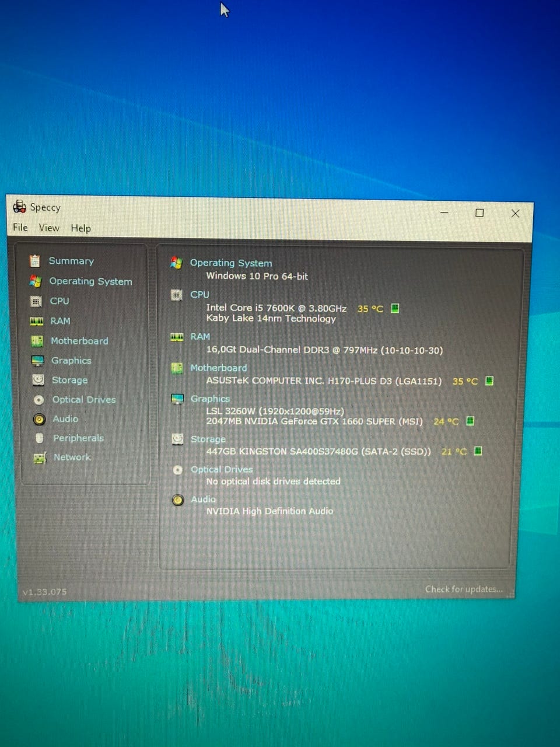Show the RAM section
Screen dimensions: 560x747
60,321
